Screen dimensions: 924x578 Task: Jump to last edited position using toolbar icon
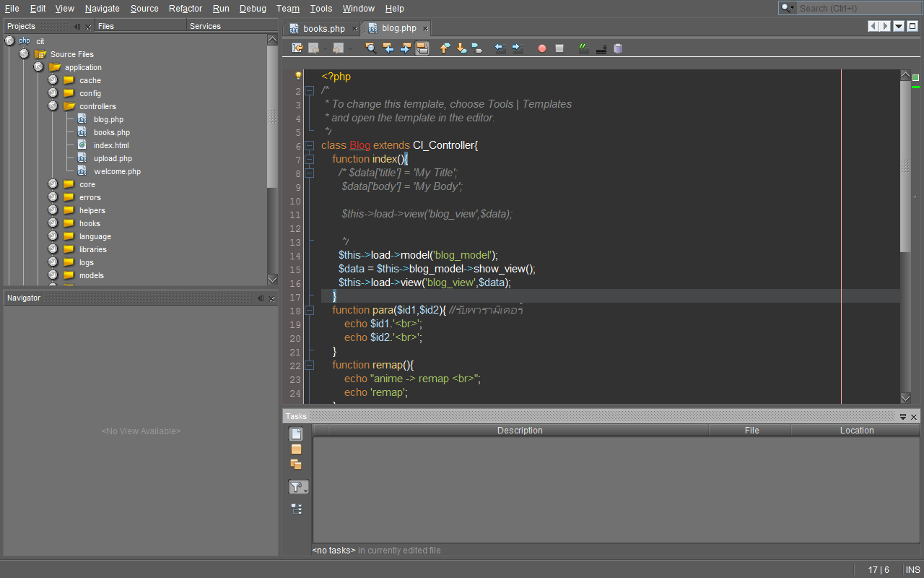coord(296,48)
